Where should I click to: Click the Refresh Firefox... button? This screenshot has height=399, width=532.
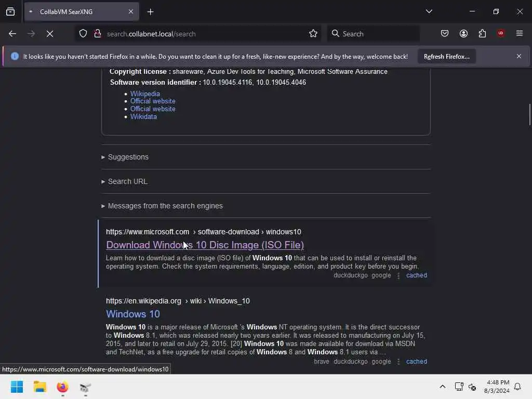click(x=446, y=57)
